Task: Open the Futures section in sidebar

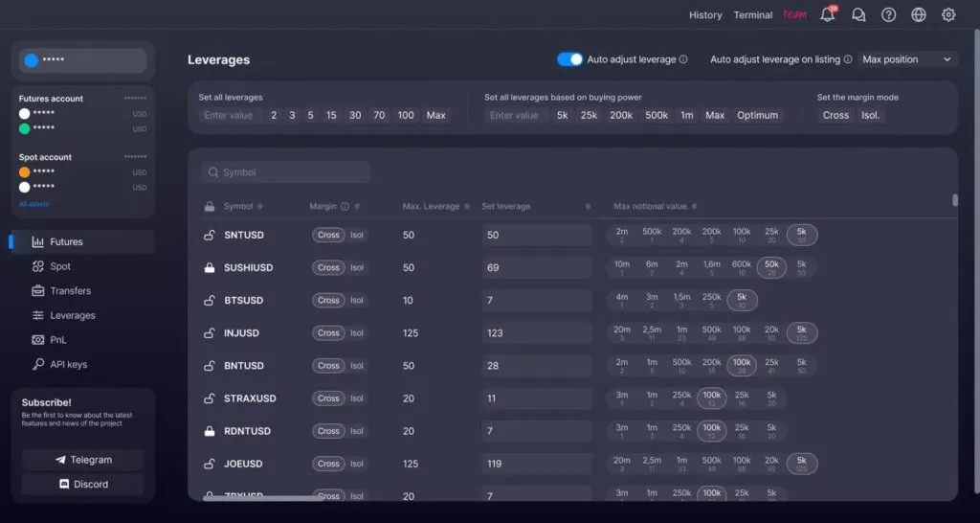Action: 82,241
